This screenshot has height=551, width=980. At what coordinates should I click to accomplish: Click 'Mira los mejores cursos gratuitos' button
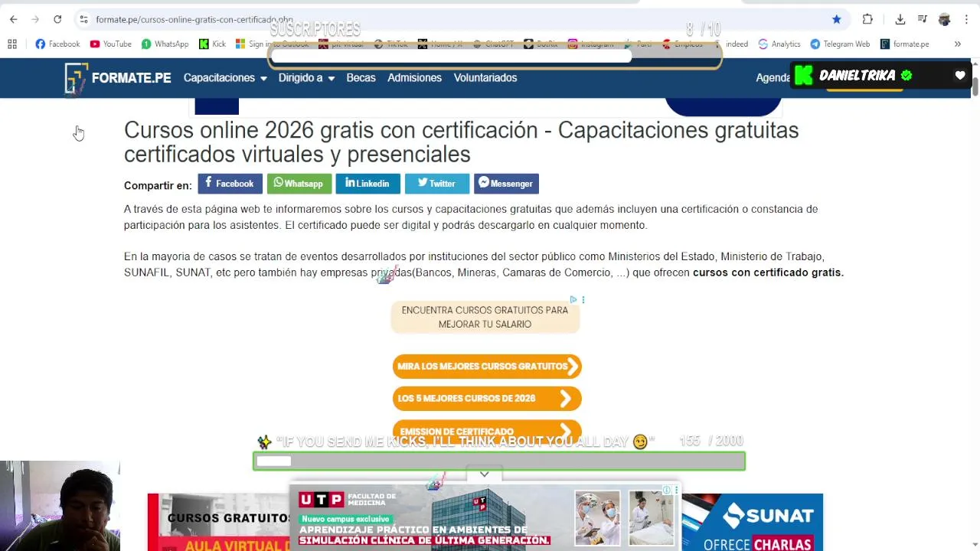(x=487, y=367)
